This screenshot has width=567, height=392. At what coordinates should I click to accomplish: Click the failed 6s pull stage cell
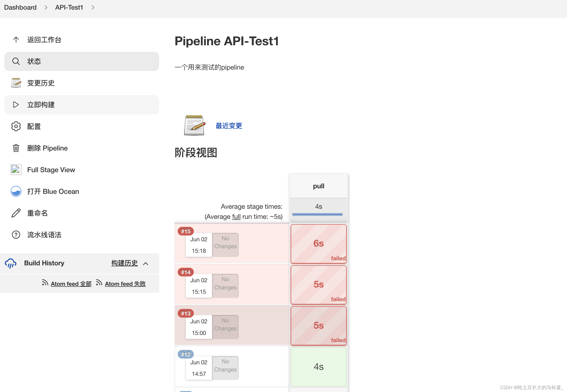pyautogui.click(x=318, y=243)
